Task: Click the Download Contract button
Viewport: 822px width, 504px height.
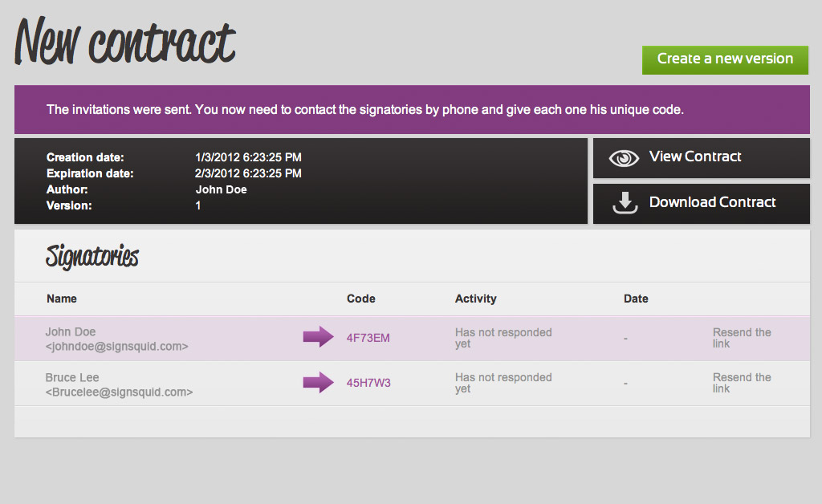Action: click(x=702, y=204)
